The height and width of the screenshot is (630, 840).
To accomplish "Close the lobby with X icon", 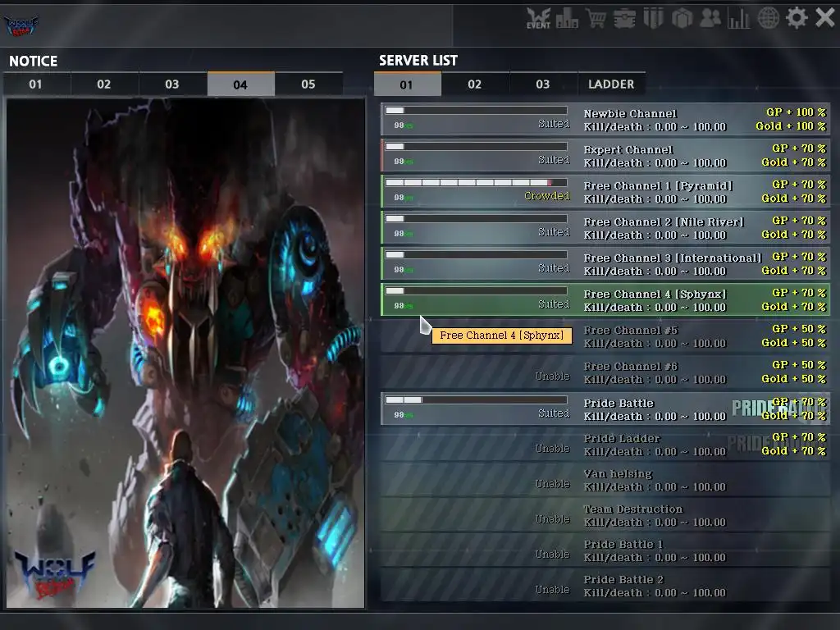I will 825,18.
